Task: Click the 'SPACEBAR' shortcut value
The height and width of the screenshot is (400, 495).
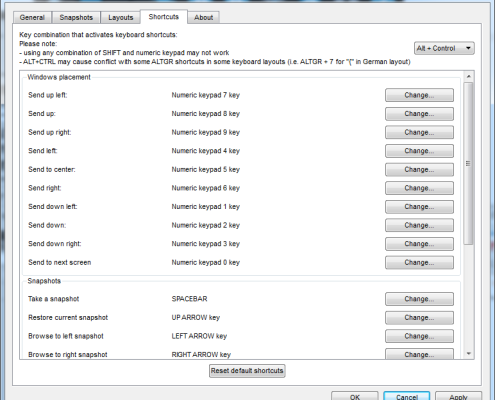Action: coord(189,299)
